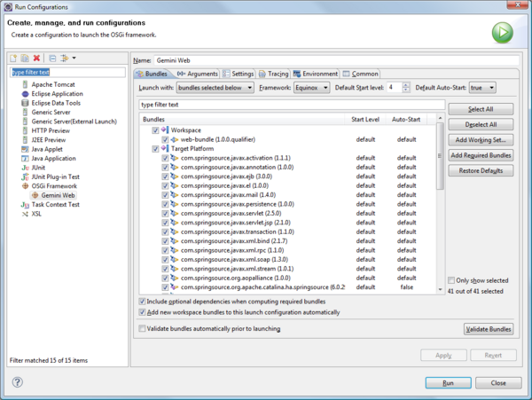Viewport: 532px width, 400px height.
Task: Click the Name field containing Gemini Web
Action: coord(336,60)
